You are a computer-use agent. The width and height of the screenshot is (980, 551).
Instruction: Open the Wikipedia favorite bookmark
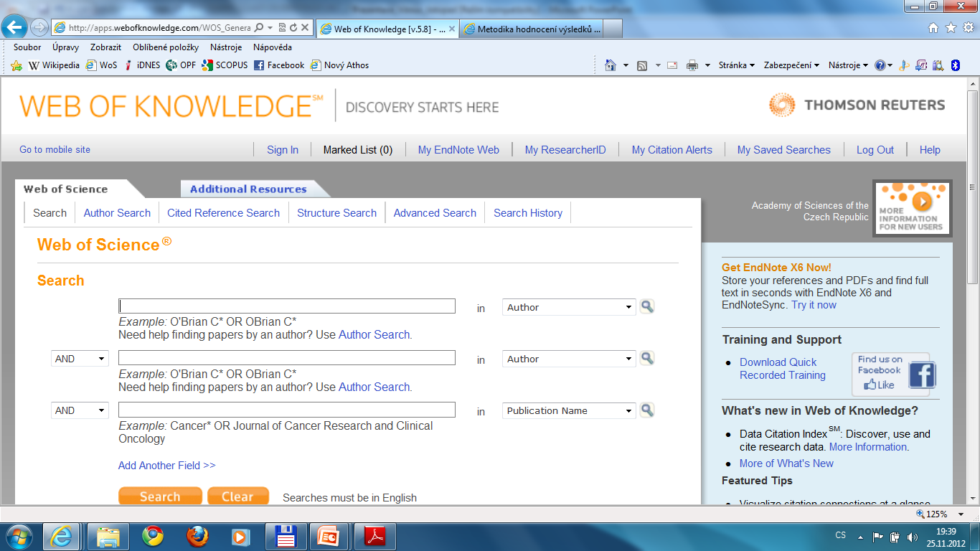[54, 65]
